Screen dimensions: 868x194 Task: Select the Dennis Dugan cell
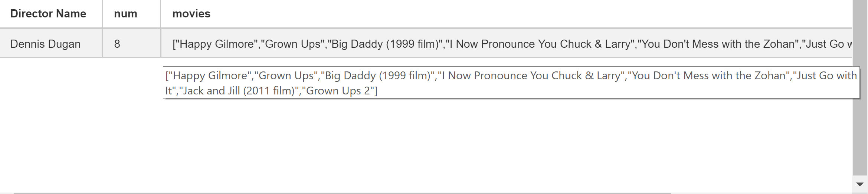click(51, 44)
